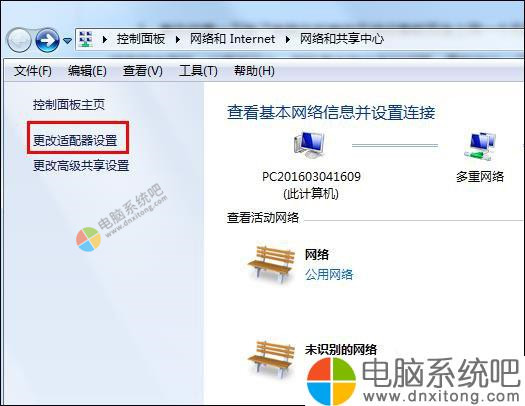Viewport: 525px width, 406px height.
Task: Go to 控制面板 in the breadcrumb
Action: (x=141, y=39)
